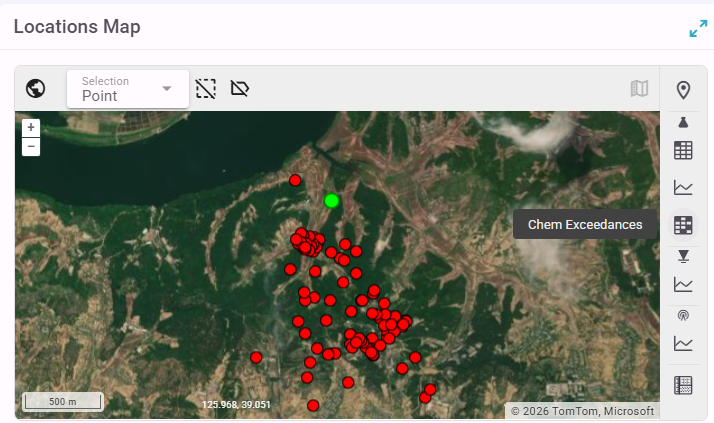Click the Locations Map title
The width and height of the screenshot is (714, 423).
(77, 27)
